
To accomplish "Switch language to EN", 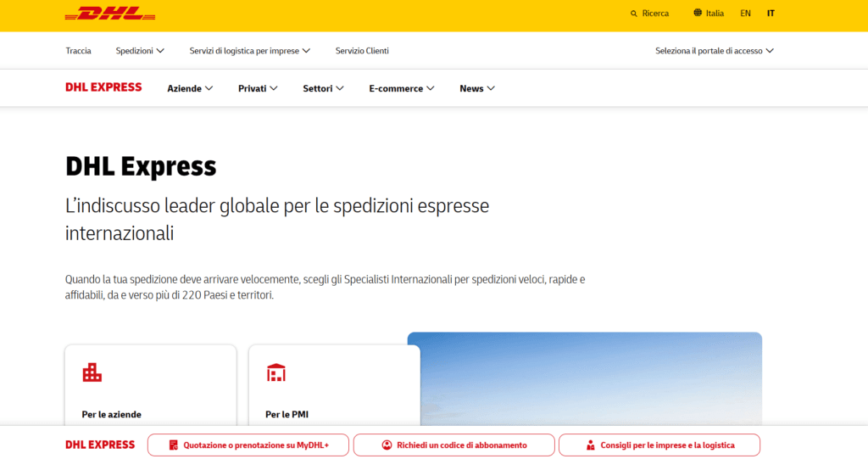I will pyautogui.click(x=746, y=14).
